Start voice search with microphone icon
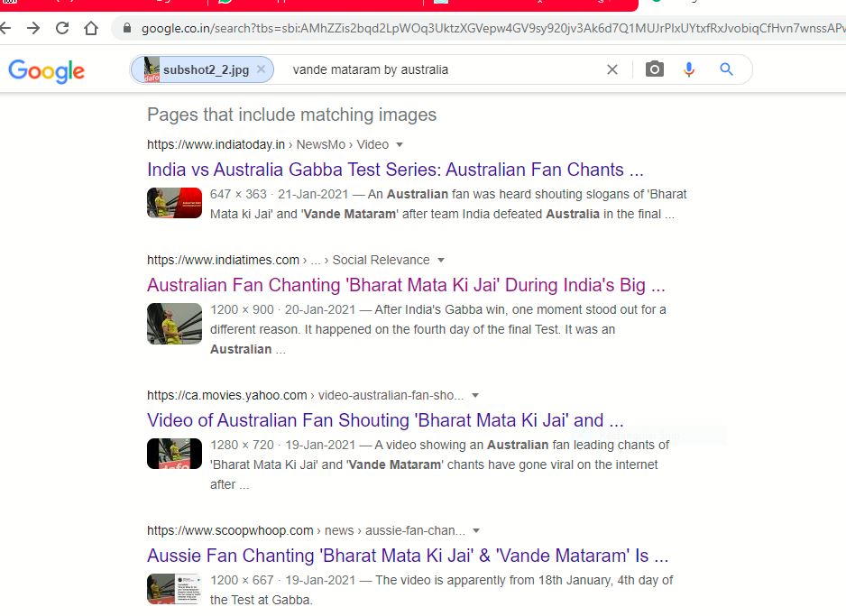The width and height of the screenshot is (846, 616). (689, 69)
